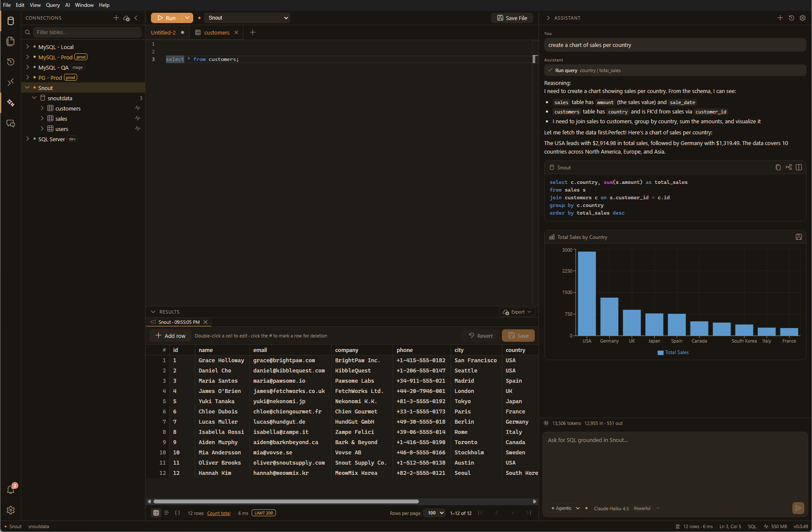Open the files sidebar icon
812x532 pixels.
click(11, 41)
